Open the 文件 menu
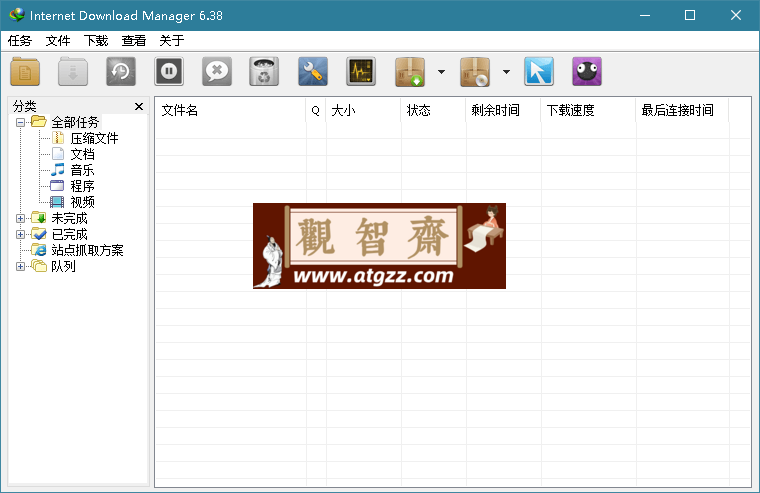Image resolution: width=760 pixels, height=493 pixels. [58, 41]
